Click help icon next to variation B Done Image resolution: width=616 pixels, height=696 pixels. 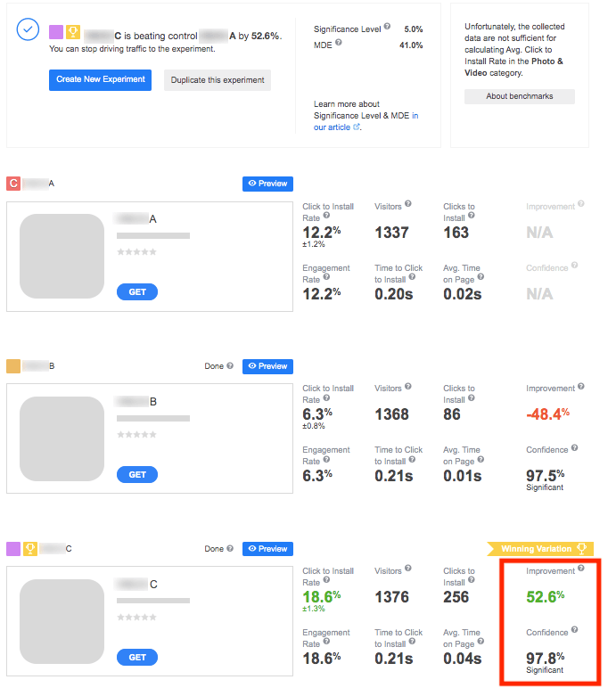click(230, 366)
